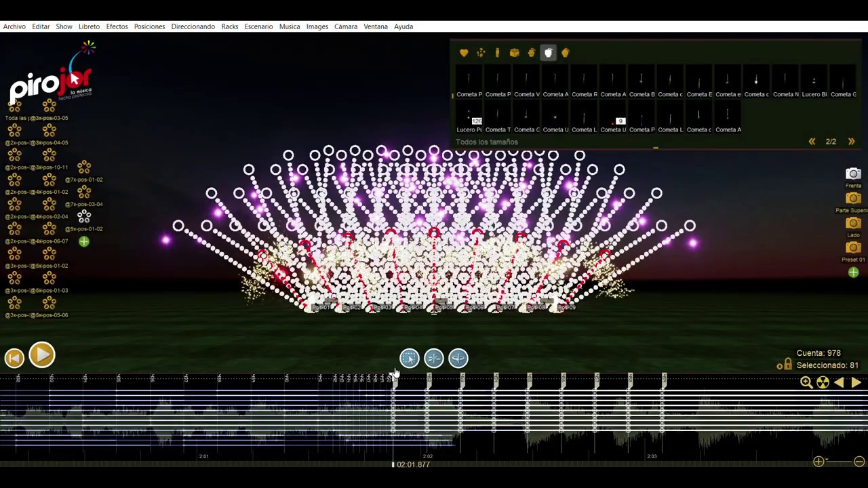
Task: Open the Direccionando menu
Action: [x=193, y=26]
